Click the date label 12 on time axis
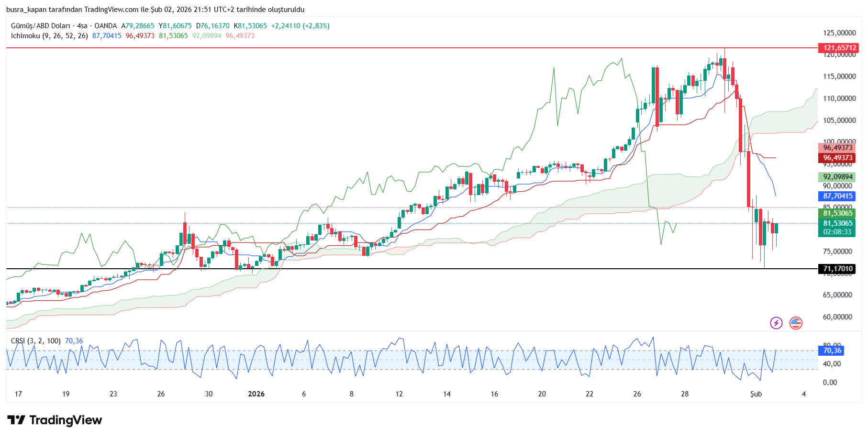Viewport: 868px width, 438px height. tap(399, 394)
